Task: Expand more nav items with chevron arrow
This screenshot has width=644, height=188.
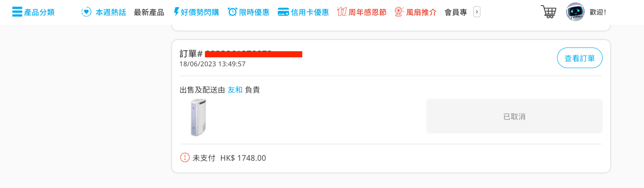Action: point(477,12)
